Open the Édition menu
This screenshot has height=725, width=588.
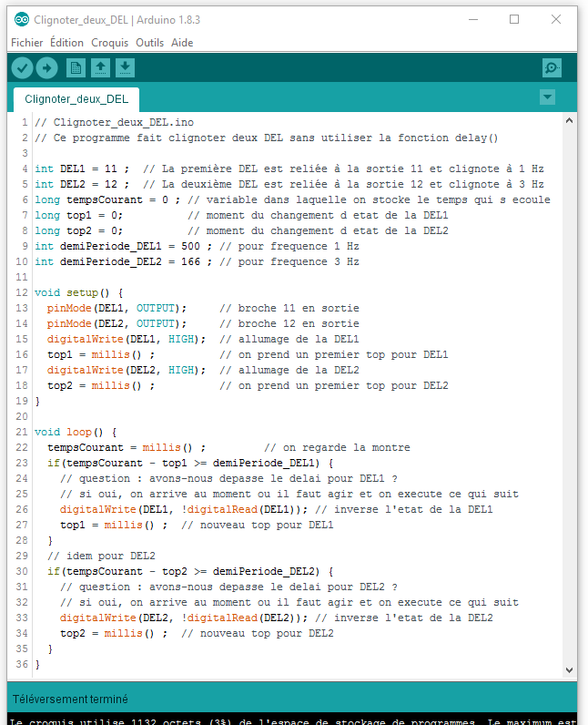click(x=66, y=43)
